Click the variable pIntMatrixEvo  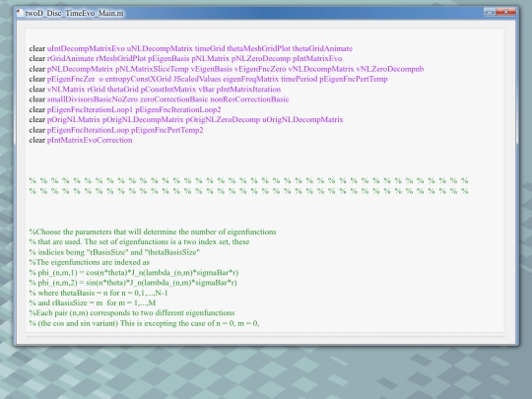pyautogui.click(x=317, y=59)
